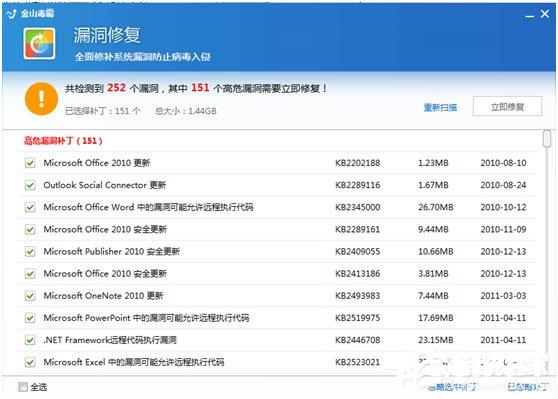Toggle Microsoft OneNote 2010 update checkbox
This screenshot has width=558, height=399.
(x=30, y=296)
